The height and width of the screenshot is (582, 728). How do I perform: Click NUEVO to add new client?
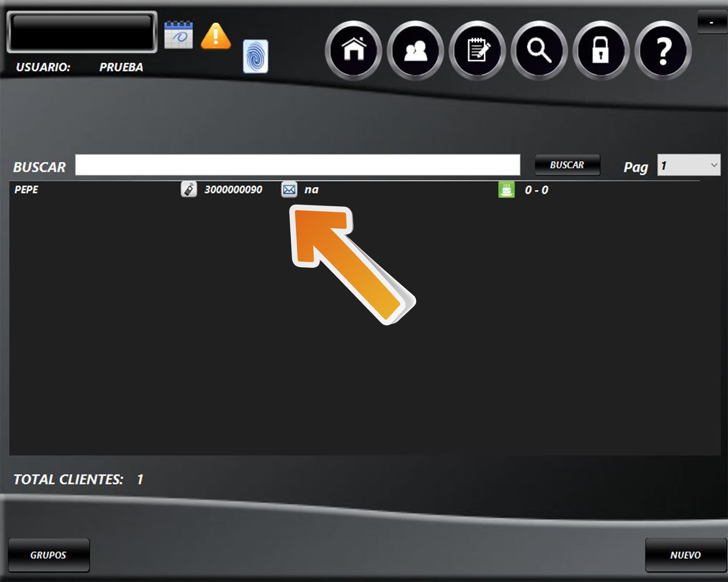pos(685,555)
